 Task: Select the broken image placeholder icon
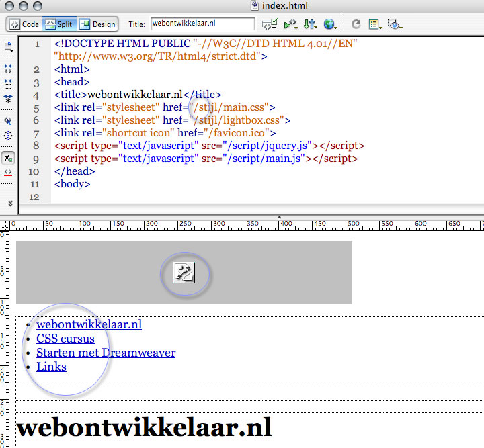point(184,273)
